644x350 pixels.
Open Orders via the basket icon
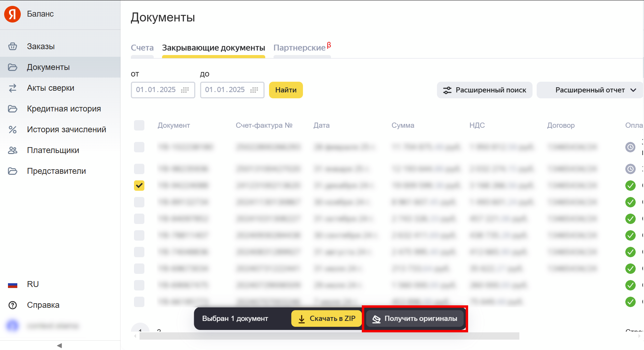13,46
